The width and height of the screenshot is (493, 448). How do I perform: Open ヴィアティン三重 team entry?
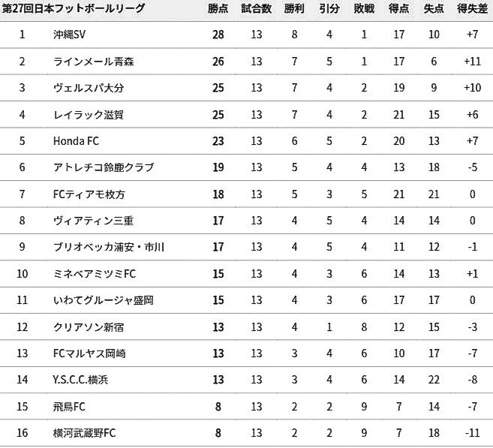coord(93,221)
